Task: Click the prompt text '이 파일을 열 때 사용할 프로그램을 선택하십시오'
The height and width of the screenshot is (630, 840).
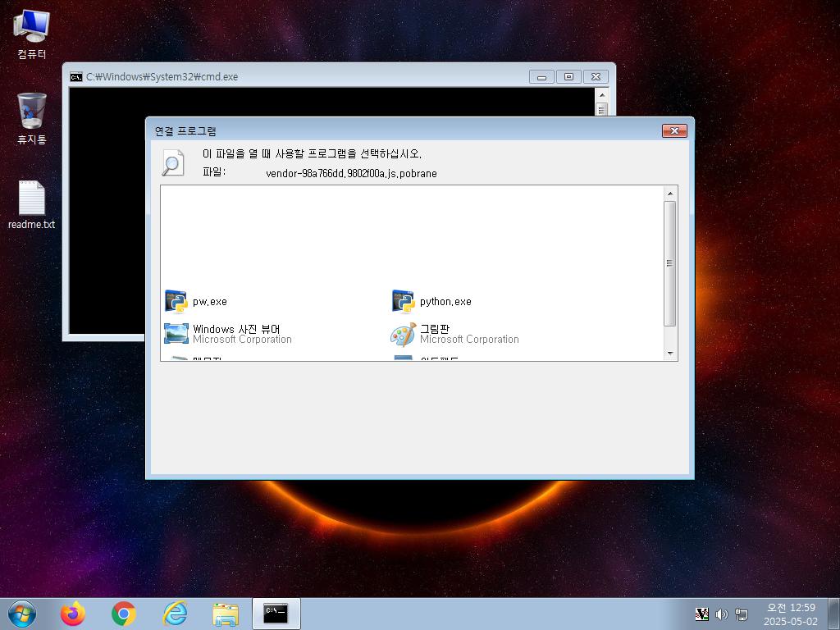Action: pyautogui.click(x=312, y=153)
